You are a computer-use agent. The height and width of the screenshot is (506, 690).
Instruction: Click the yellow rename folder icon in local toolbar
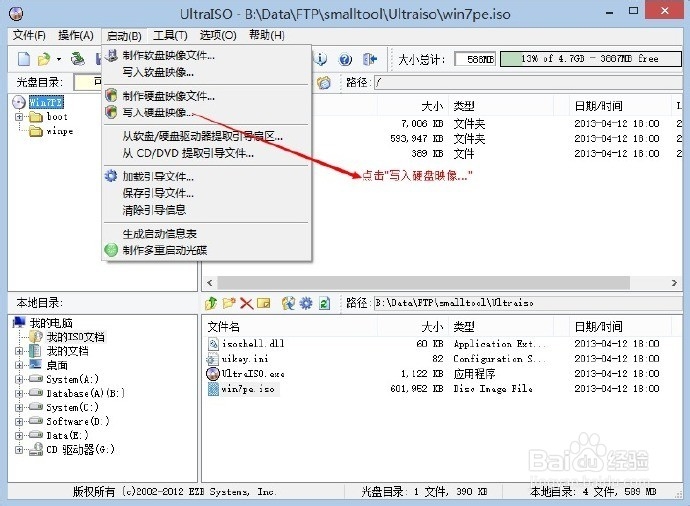click(264, 303)
